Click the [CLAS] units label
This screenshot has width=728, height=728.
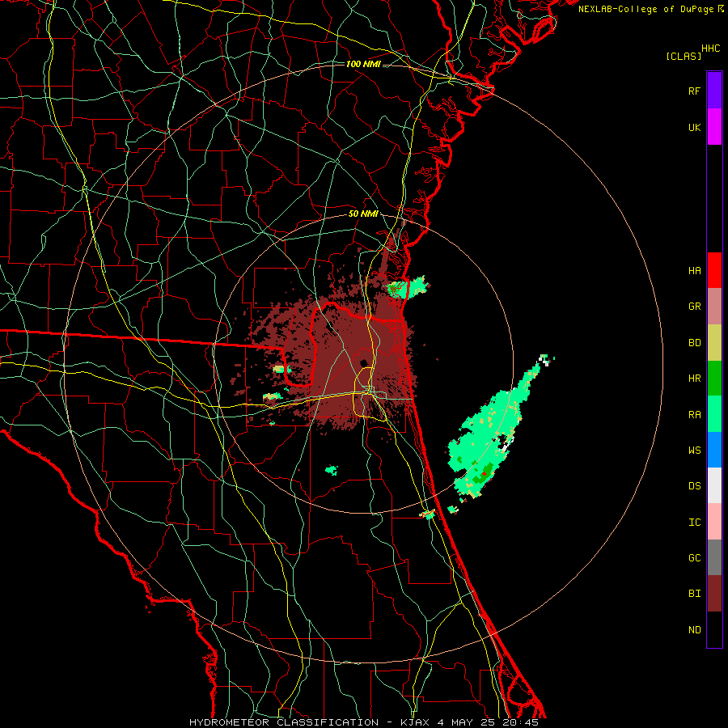pyautogui.click(x=684, y=56)
